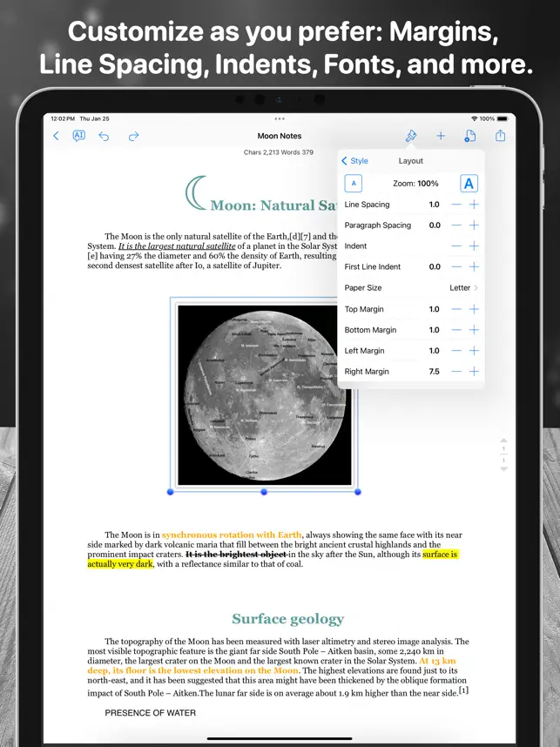Screen dimensions: 560x747
Task: Grab bottom-right resize handle of moon image
Action: point(358,492)
